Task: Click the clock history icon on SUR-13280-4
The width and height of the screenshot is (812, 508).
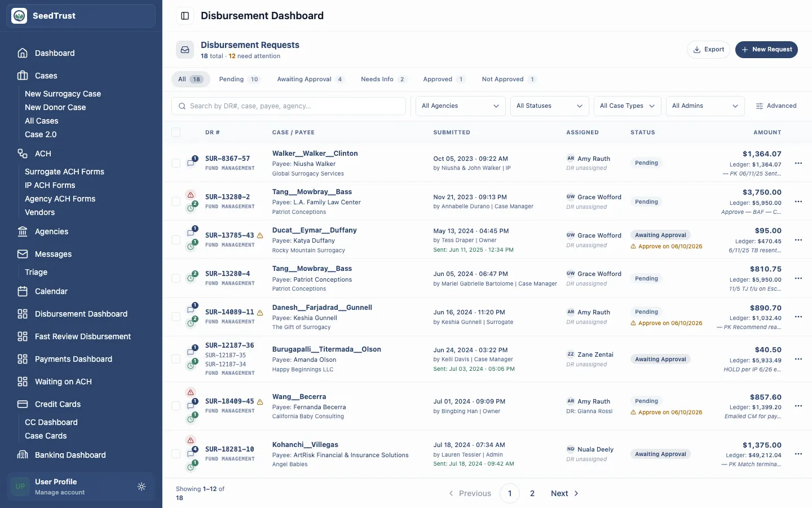Action: pos(191,278)
